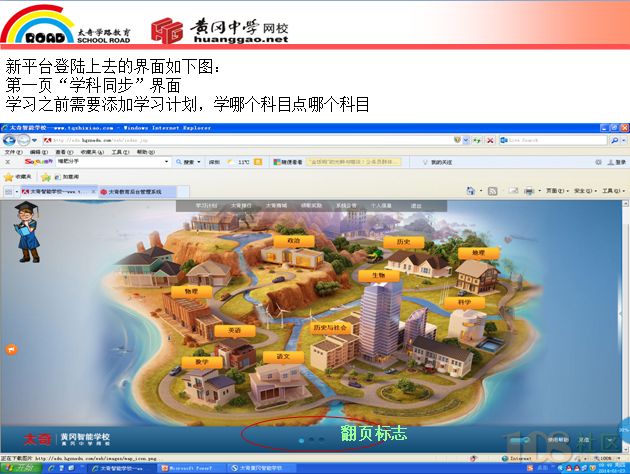The height and width of the screenshot is (474, 630).
Task: Click the add-to-favorites star icon
Action: pos(46,177)
